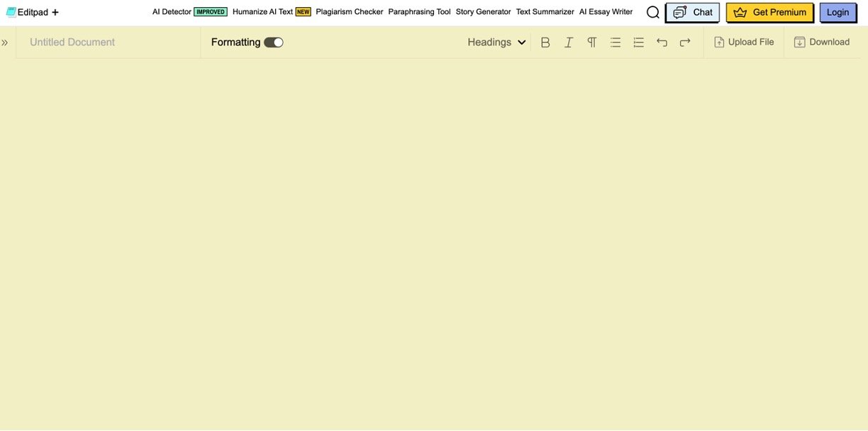Insert a numbered list
Screen dimensions: 868x431
[638, 43]
